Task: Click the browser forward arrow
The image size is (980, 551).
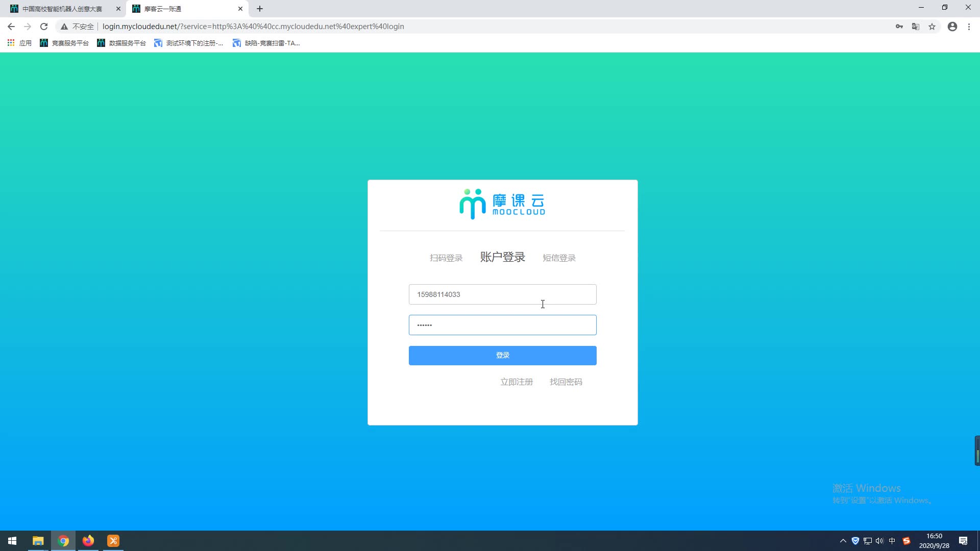Action: [x=28, y=27]
